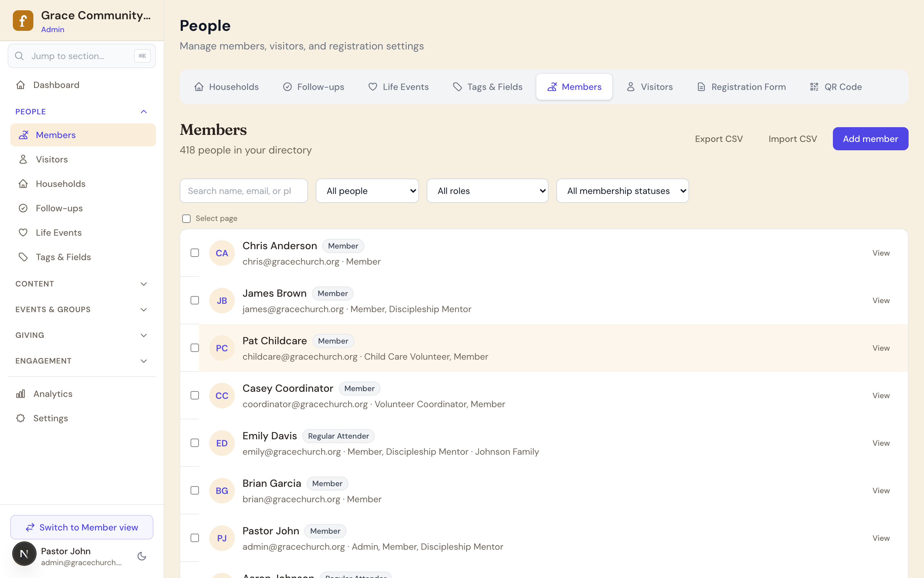Click the Regular Attender badge for Emily Davis
The image size is (924, 578).
[338, 436]
